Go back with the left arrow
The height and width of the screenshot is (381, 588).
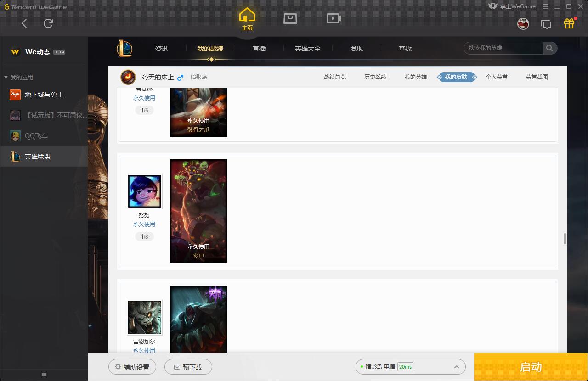(x=24, y=23)
